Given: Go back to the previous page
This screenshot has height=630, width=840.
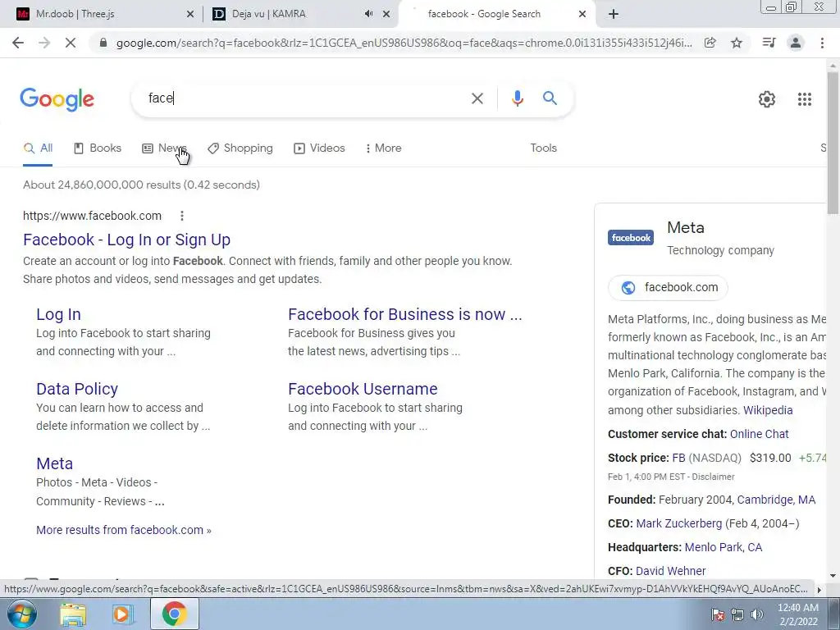Looking at the screenshot, I should click(x=18, y=43).
